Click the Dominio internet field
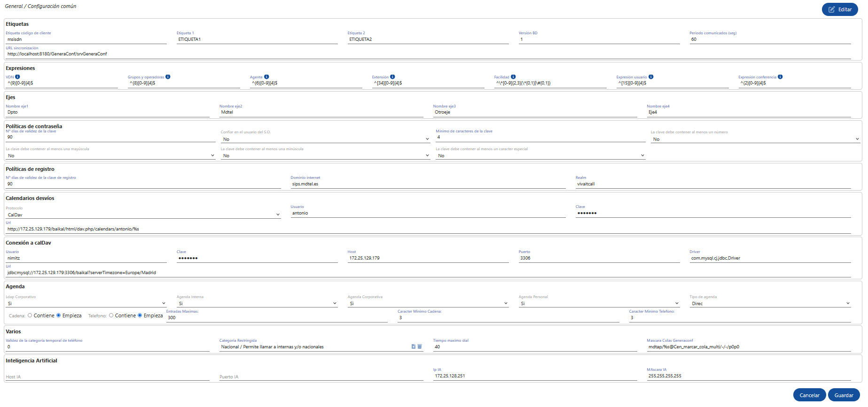 pos(428,184)
